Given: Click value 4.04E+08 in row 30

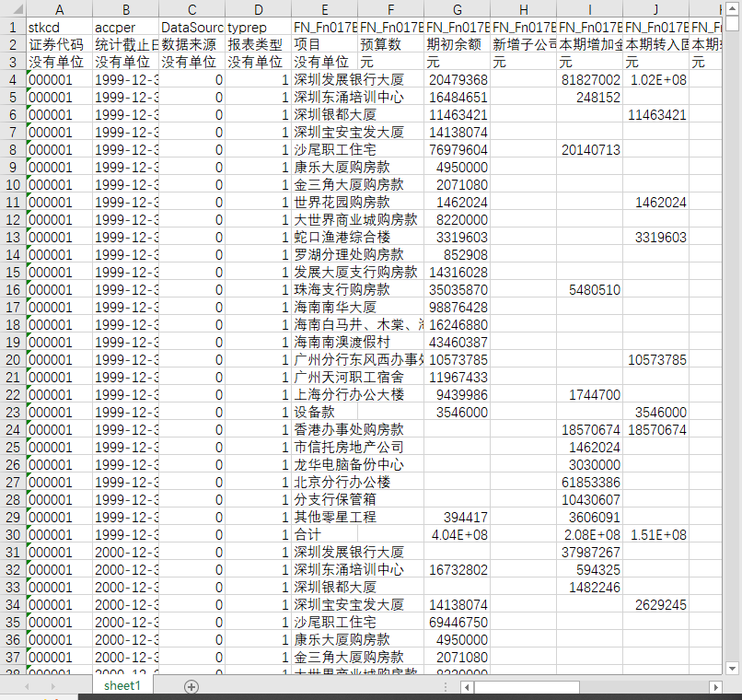Looking at the screenshot, I should [x=457, y=535].
